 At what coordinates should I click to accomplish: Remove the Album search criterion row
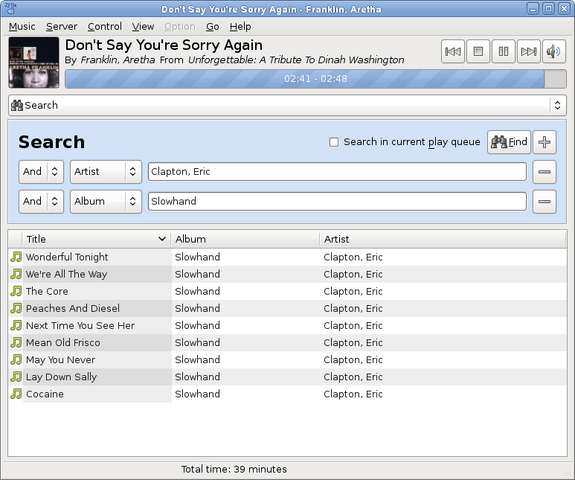pos(544,201)
